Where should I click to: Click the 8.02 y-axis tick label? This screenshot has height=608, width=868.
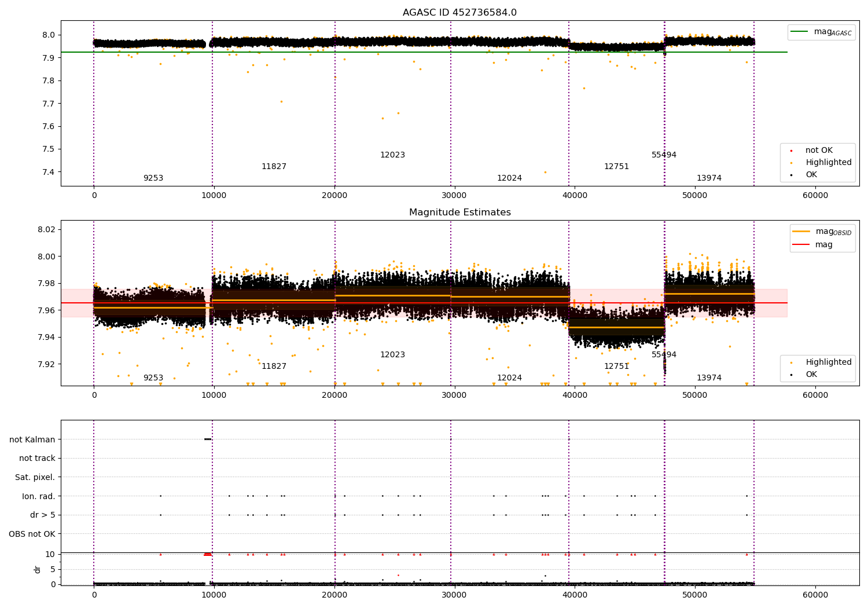(x=47, y=230)
